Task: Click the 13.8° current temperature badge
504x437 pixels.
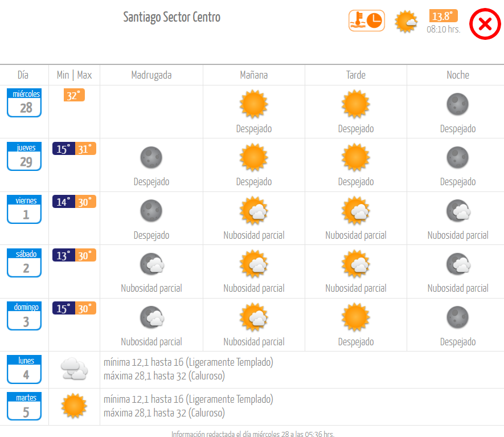Action: tap(443, 16)
